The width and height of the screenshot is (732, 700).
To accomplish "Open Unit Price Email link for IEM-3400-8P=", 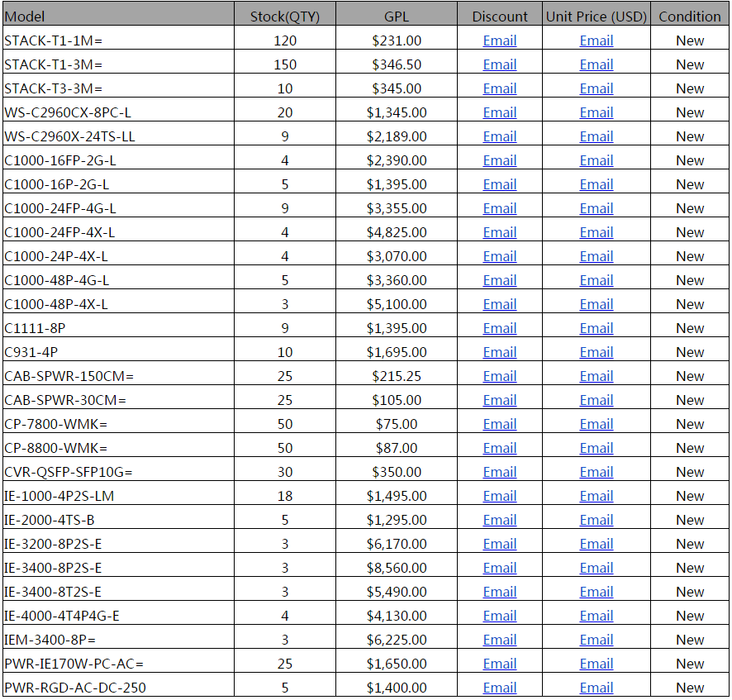I will pyautogui.click(x=597, y=640).
